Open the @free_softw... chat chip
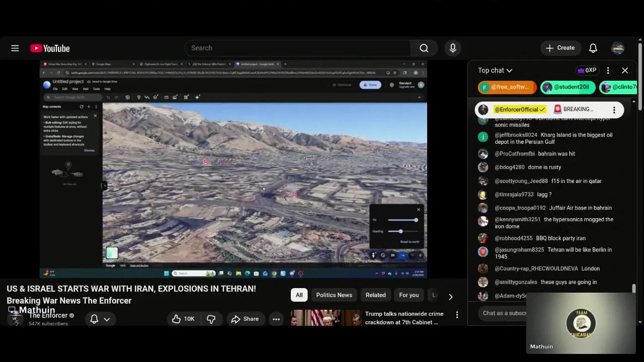 tap(507, 87)
